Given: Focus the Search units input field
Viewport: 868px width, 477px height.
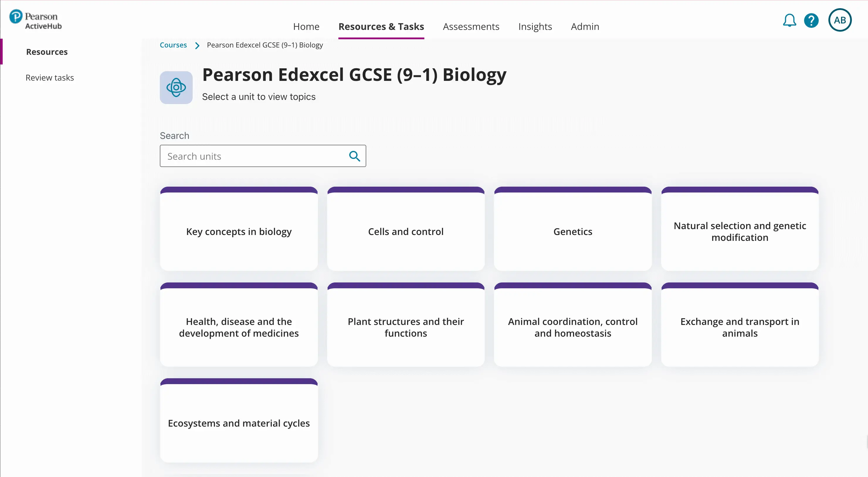Looking at the screenshot, I should coord(256,156).
